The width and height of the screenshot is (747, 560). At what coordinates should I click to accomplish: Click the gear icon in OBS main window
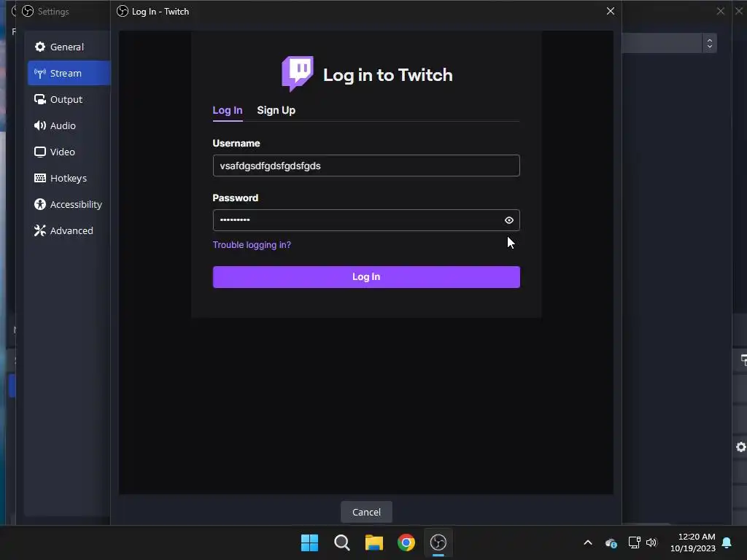point(741,447)
